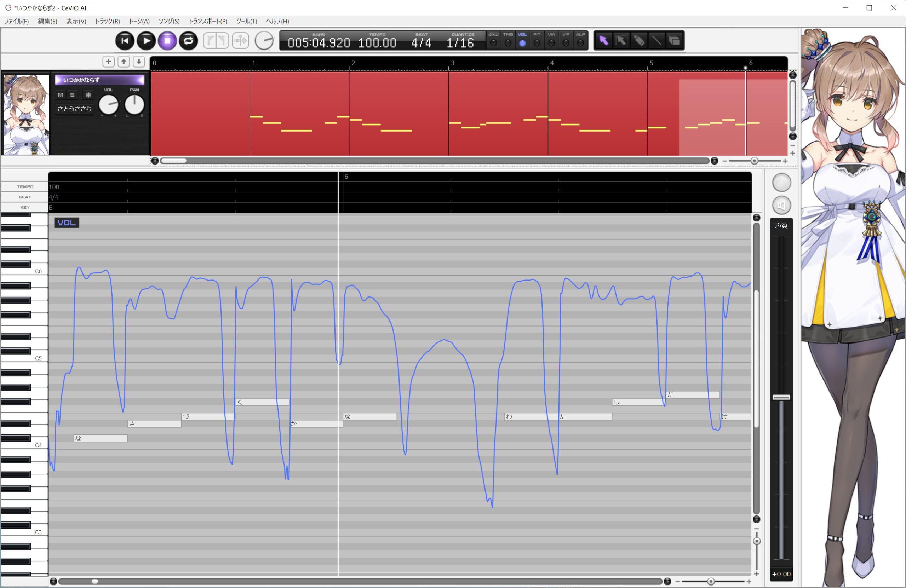
Task: Open the BEAT 4/4 setting
Action: coord(422,42)
